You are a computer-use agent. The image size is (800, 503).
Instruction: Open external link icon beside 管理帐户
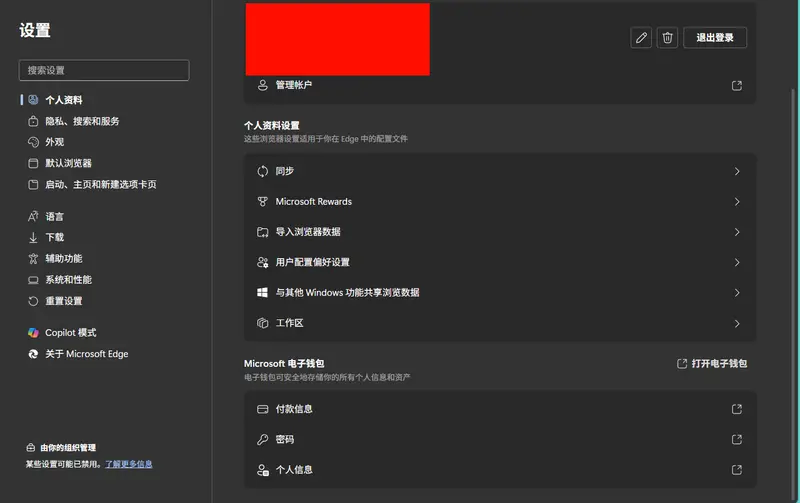tap(737, 86)
